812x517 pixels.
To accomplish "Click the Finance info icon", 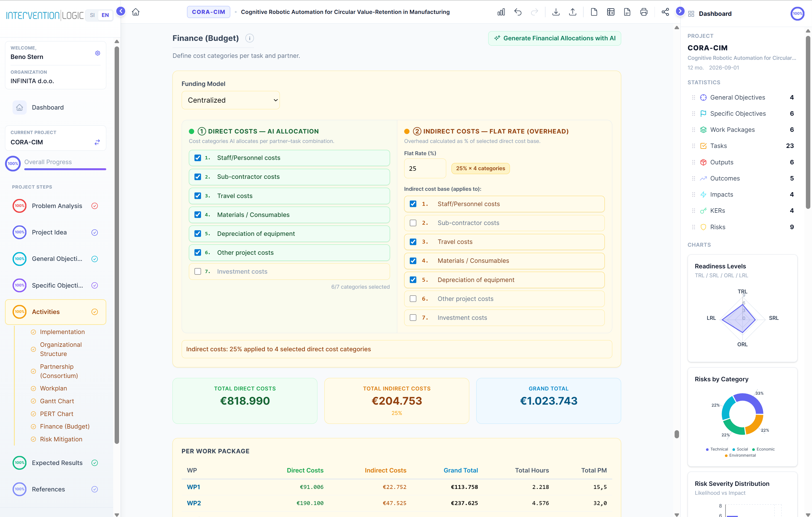I will (x=250, y=38).
